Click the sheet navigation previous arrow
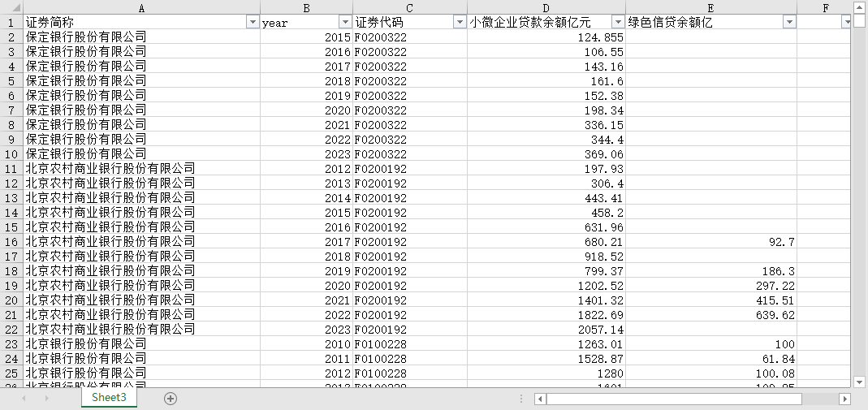 (24, 399)
